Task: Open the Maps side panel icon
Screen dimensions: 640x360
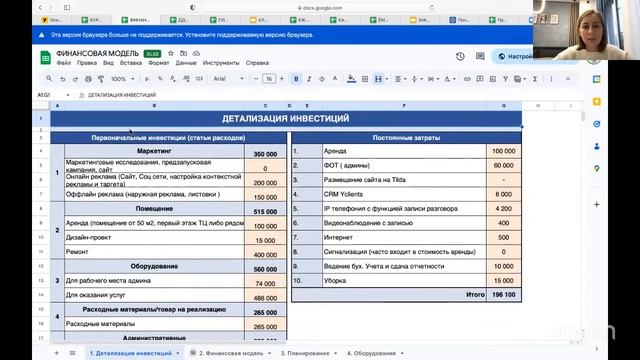Action: pyautogui.click(x=596, y=168)
